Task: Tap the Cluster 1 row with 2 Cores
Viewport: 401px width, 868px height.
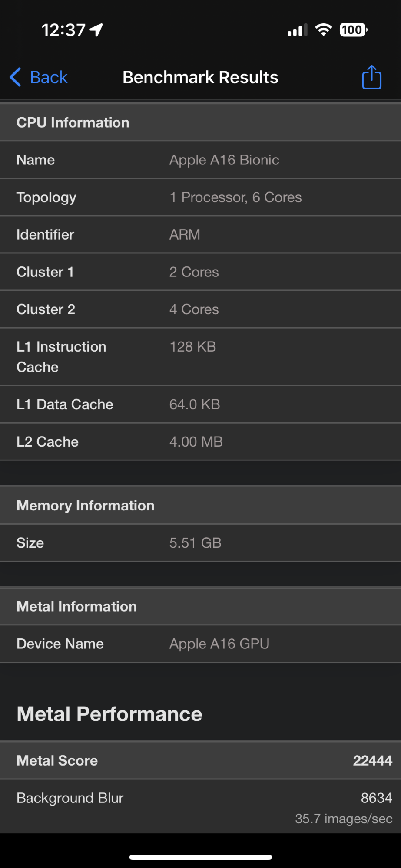Action: (200, 272)
